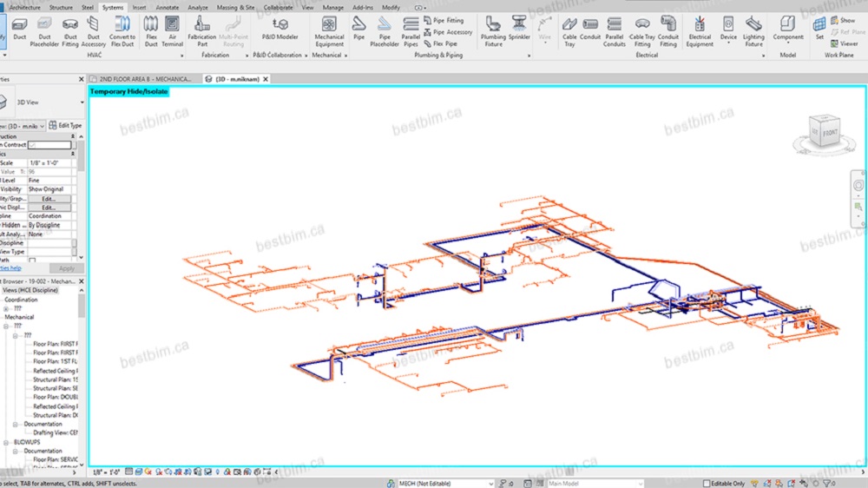Click the Pipe Accessory tool

click(x=448, y=32)
